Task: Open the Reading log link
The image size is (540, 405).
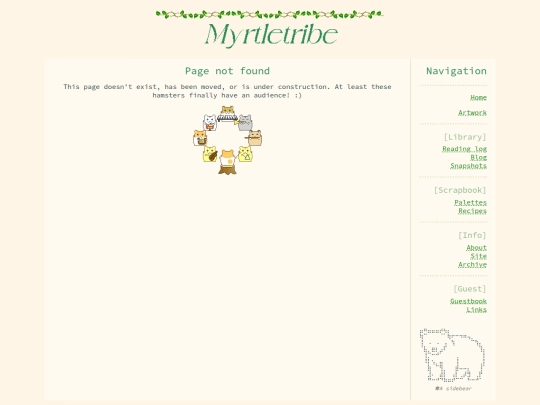Action: (x=464, y=149)
